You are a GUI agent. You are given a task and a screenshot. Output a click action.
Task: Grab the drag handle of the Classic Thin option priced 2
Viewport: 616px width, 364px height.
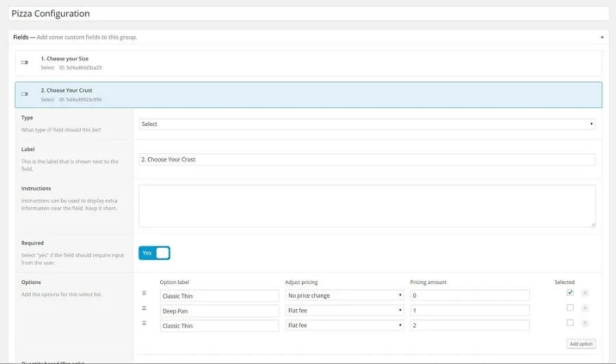point(144,323)
